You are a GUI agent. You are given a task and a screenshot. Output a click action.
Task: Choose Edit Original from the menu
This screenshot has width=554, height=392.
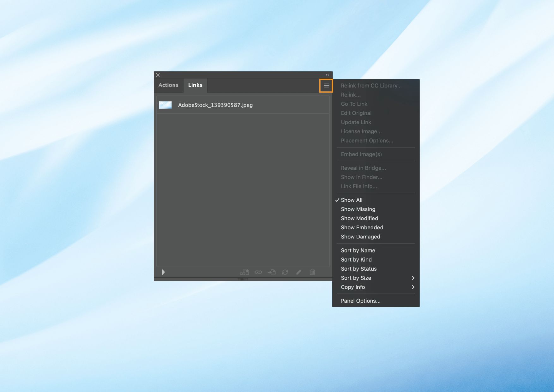pos(376,113)
